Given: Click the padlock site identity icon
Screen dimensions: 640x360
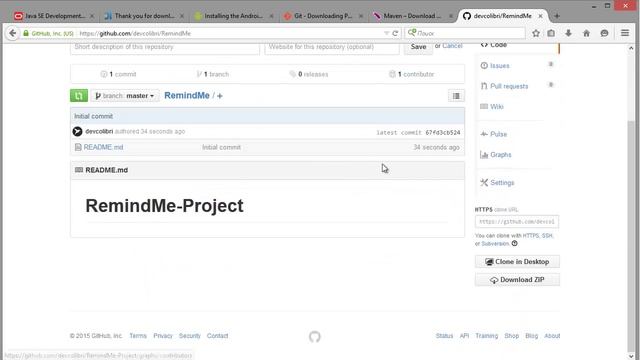Looking at the screenshot, I should click(x=26, y=33).
